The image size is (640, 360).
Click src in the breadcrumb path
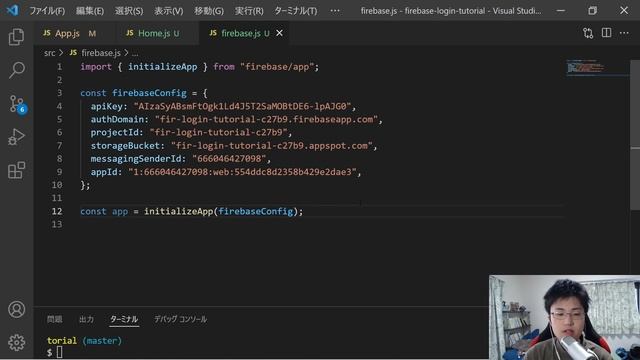point(49,53)
